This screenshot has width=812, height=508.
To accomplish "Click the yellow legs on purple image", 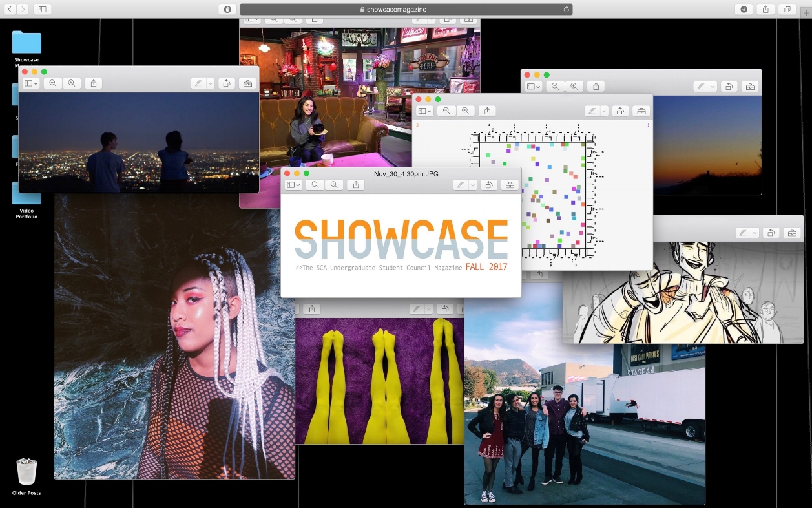I will click(x=380, y=381).
